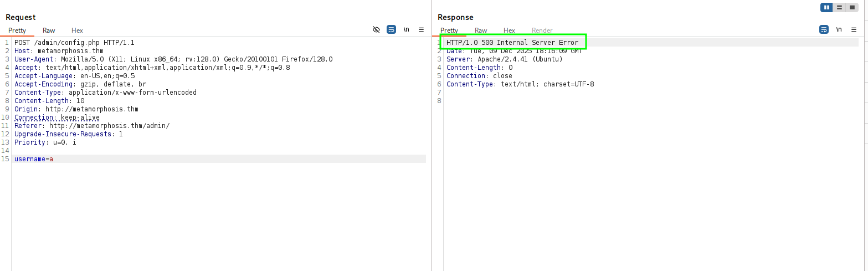The height and width of the screenshot is (271, 868).
Task: Toggle word wrap icon in Request panel
Action: pyautogui.click(x=391, y=29)
